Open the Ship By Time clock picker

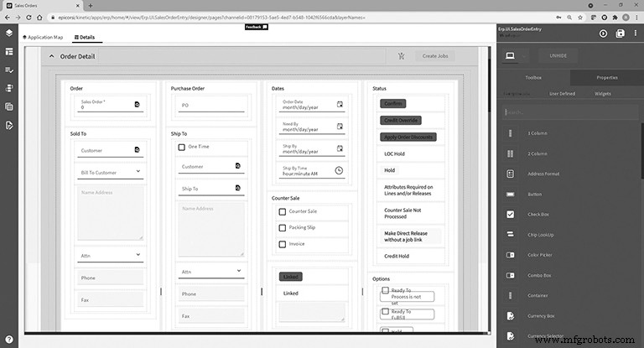pos(339,170)
